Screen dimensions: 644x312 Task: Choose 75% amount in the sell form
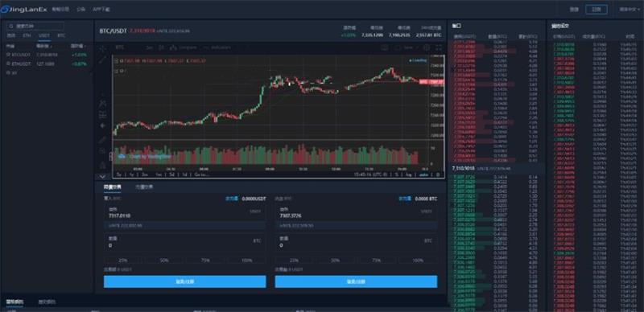pyautogui.click(x=376, y=261)
